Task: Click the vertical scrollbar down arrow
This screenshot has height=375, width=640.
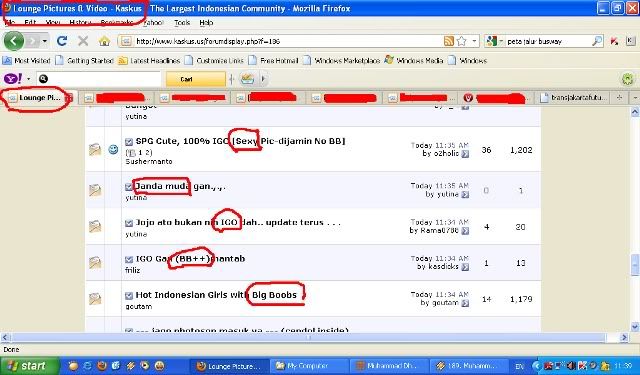Action: pyautogui.click(x=635, y=326)
